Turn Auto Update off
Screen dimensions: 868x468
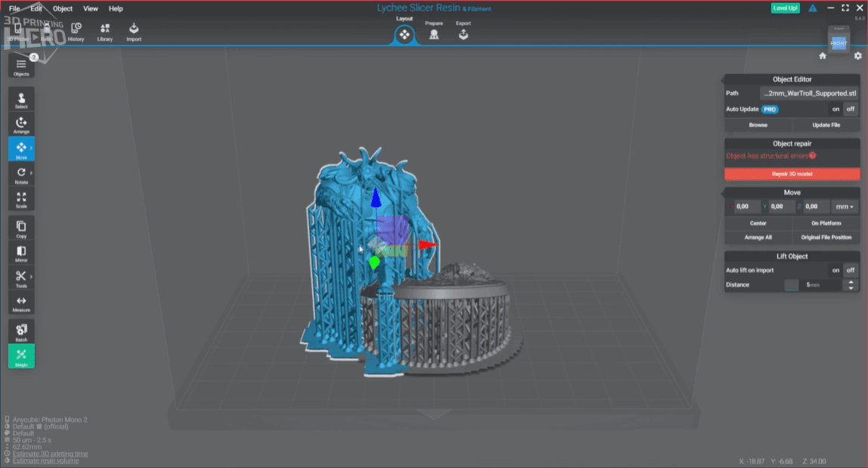click(x=851, y=109)
